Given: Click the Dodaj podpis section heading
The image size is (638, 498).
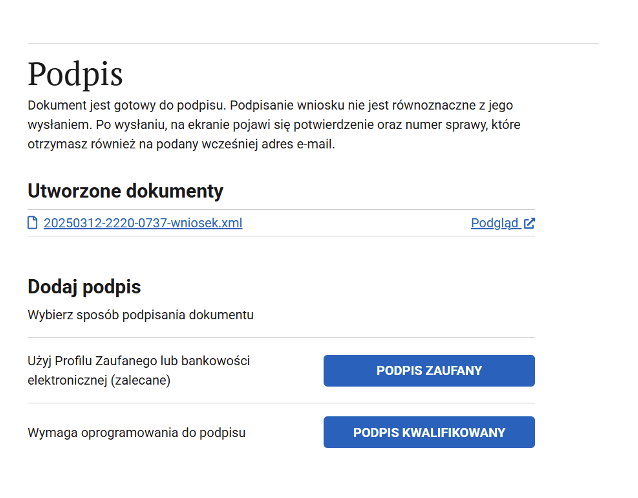Looking at the screenshot, I should coord(84,287).
